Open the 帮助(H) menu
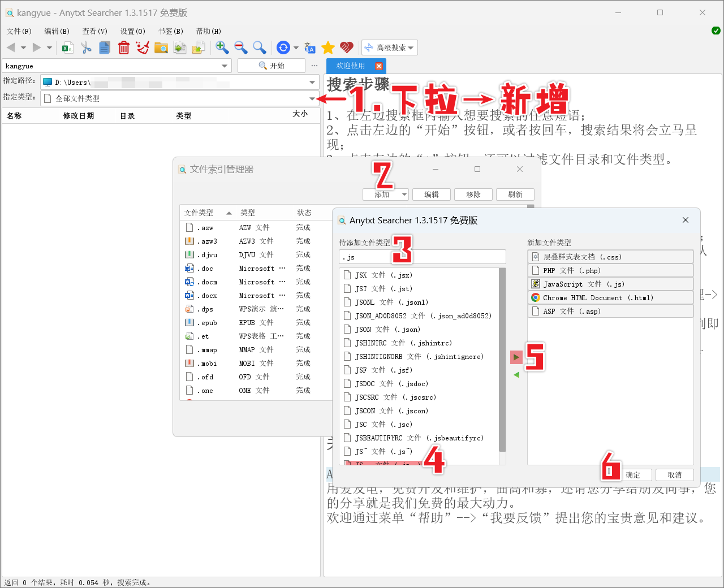724x588 pixels. click(x=209, y=31)
